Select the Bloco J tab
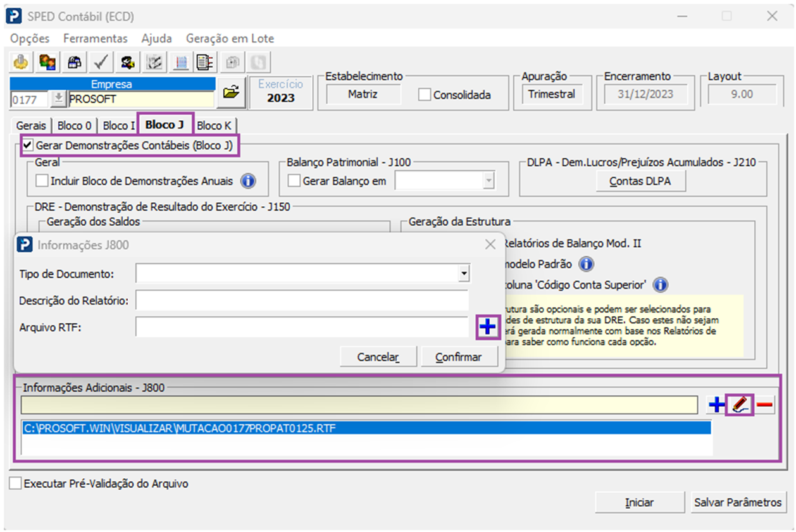Screen dimensions: 796x532 pos(165,125)
